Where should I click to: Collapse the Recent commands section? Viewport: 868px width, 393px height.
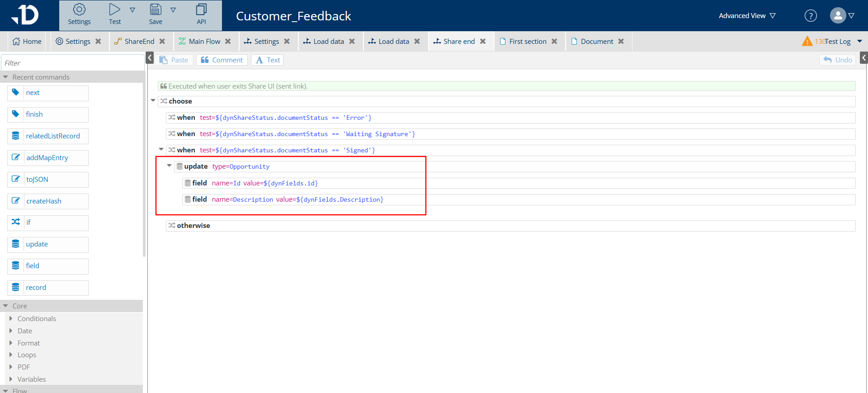pyautogui.click(x=6, y=77)
